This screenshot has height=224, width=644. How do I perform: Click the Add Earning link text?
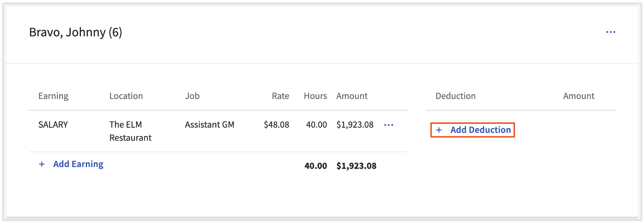click(x=78, y=164)
